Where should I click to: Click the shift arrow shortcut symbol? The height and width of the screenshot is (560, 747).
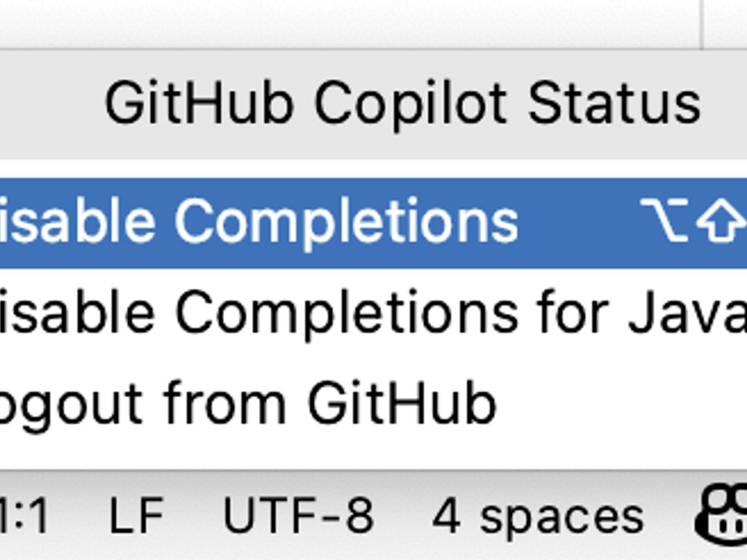(x=722, y=221)
